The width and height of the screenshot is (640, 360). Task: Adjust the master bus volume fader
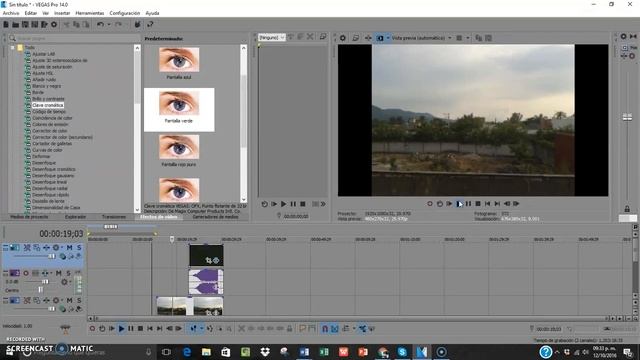627,118
